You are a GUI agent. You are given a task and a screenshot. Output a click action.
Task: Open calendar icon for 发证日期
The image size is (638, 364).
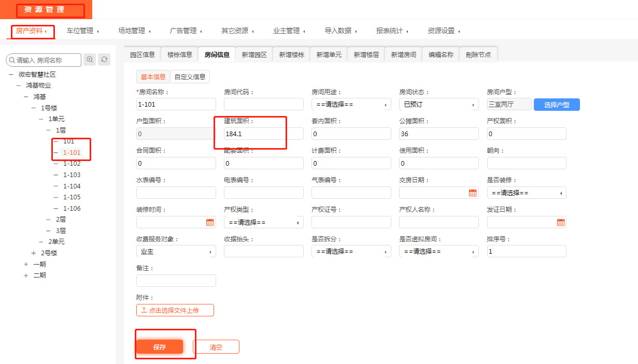[560, 222]
